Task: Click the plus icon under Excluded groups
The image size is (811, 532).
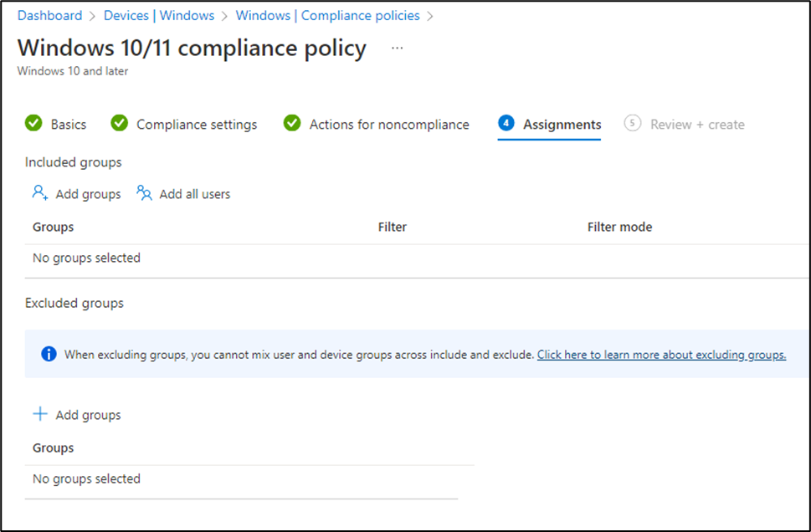Action: [40, 413]
